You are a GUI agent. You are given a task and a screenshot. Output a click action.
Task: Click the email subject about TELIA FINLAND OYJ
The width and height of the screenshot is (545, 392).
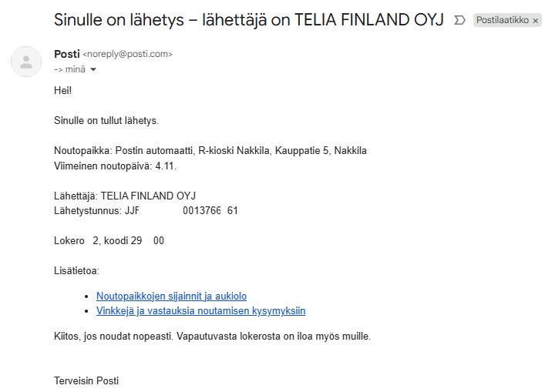248,20
